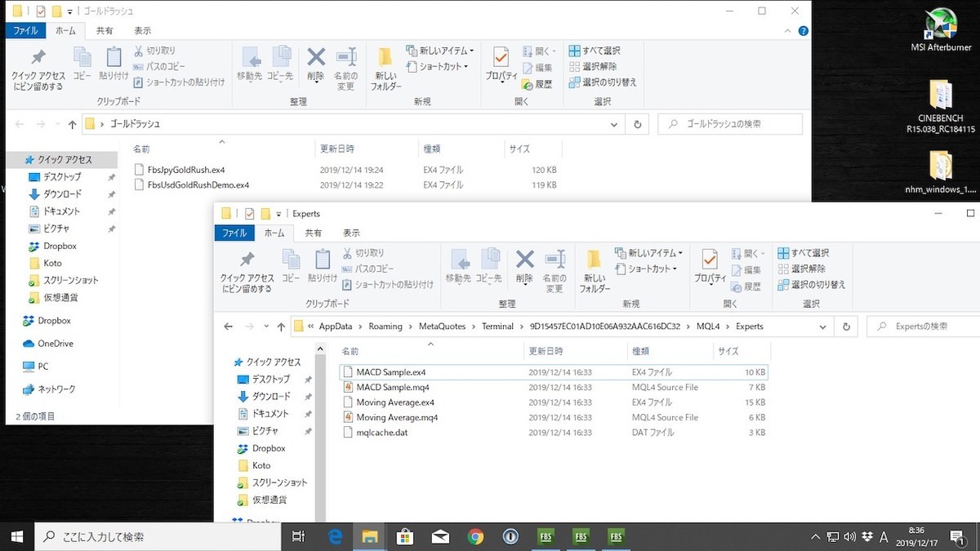This screenshot has height=551, width=980.
Task: Switch to 共有 tab in ゴールドラッシュ window
Action: click(x=105, y=30)
